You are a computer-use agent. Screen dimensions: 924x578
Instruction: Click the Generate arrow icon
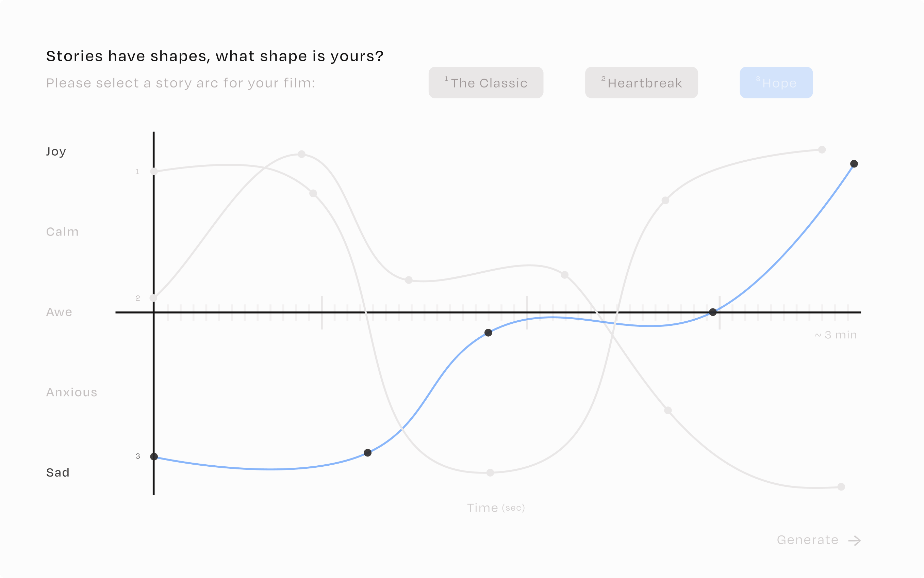[854, 540]
